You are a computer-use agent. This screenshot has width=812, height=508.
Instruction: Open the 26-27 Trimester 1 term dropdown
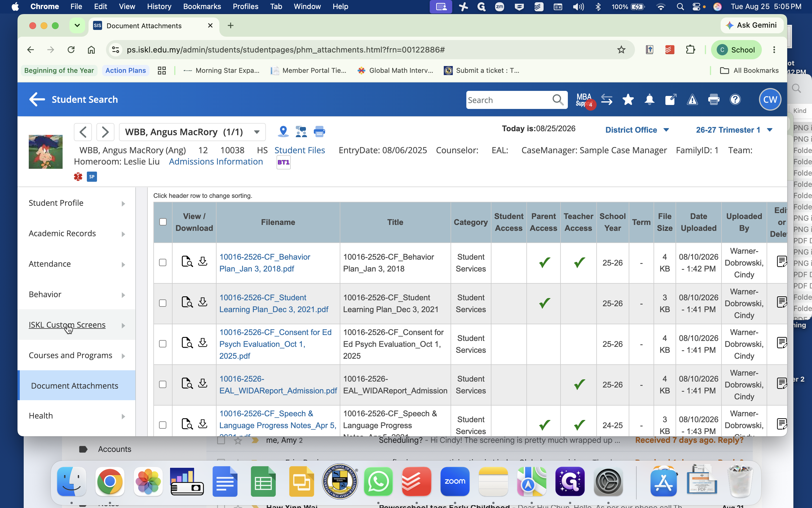[x=734, y=130]
